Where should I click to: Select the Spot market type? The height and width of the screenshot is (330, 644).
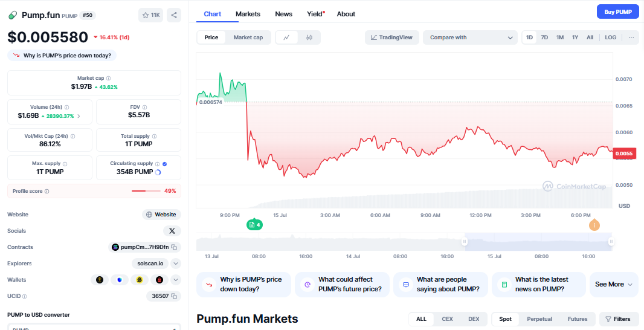(x=505, y=319)
